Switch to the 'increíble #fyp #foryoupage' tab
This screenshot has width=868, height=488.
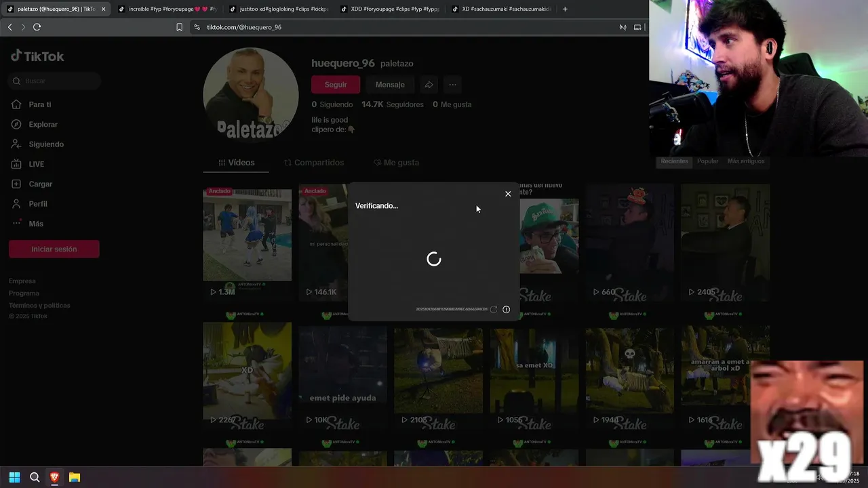pos(167,9)
